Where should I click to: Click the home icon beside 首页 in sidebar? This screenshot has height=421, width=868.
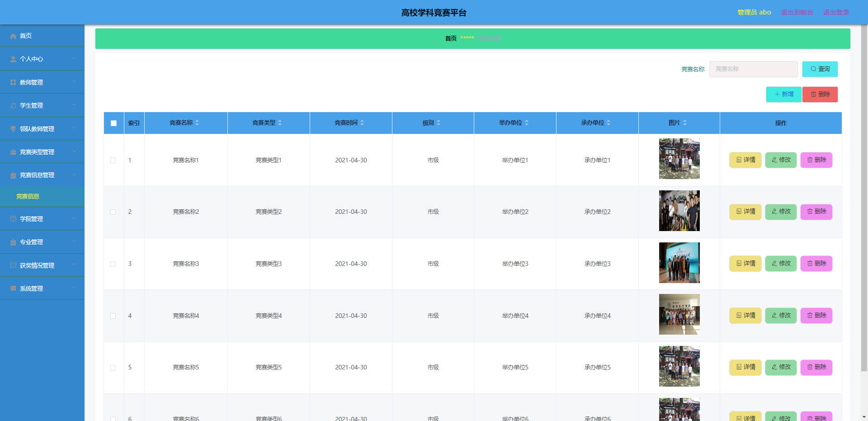pyautogui.click(x=13, y=36)
